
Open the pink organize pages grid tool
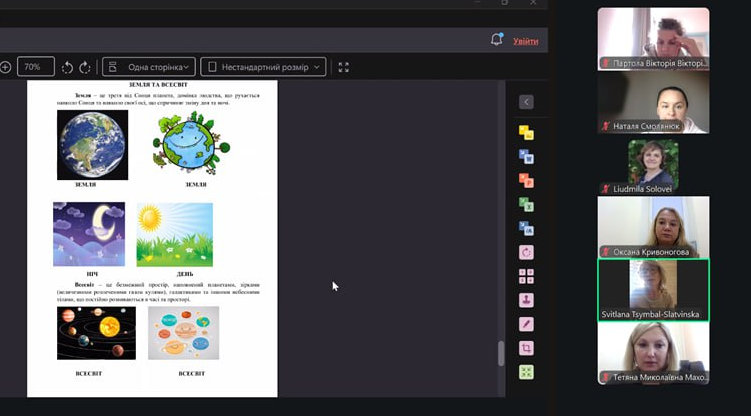click(526, 276)
